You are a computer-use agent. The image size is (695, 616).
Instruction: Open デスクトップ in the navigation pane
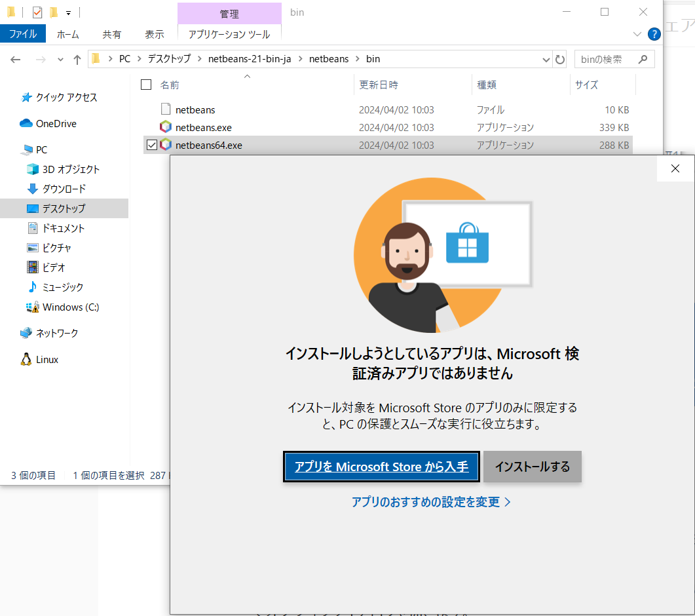click(64, 208)
